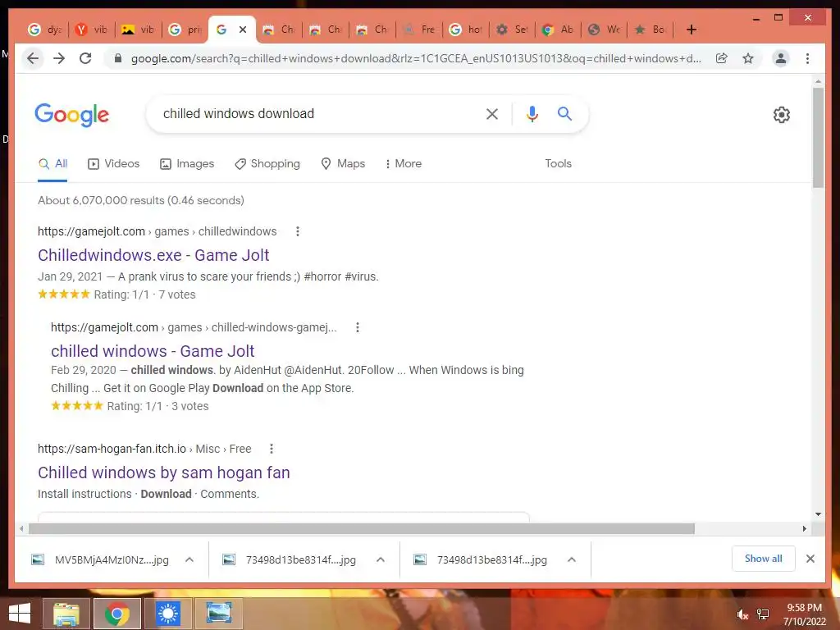Go to Google homepage via logo
The height and width of the screenshot is (630, 840).
(x=72, y=115)
